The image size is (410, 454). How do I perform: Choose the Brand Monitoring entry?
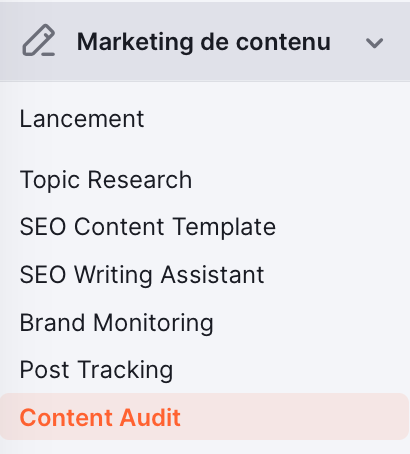tap(116, 323)
